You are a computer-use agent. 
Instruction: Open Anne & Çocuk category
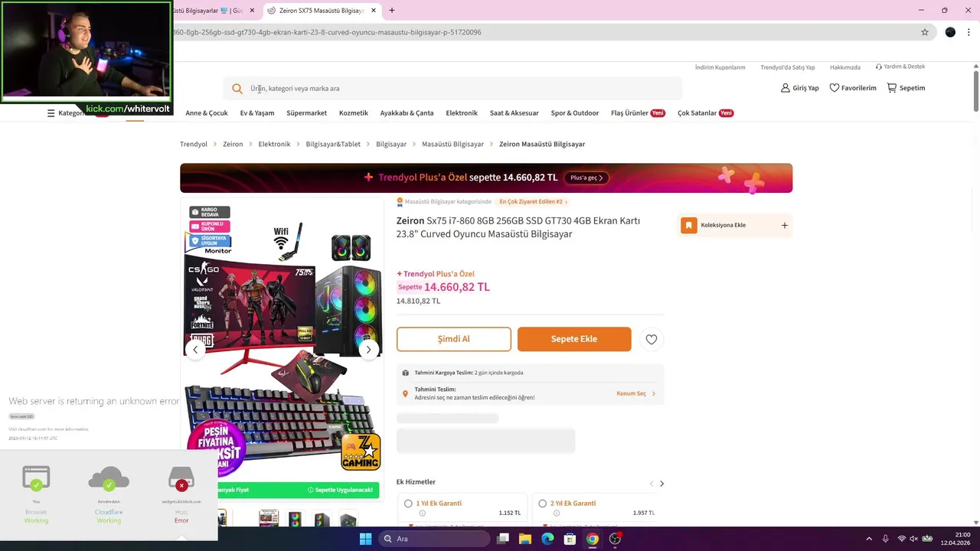(x=207, y=113)
